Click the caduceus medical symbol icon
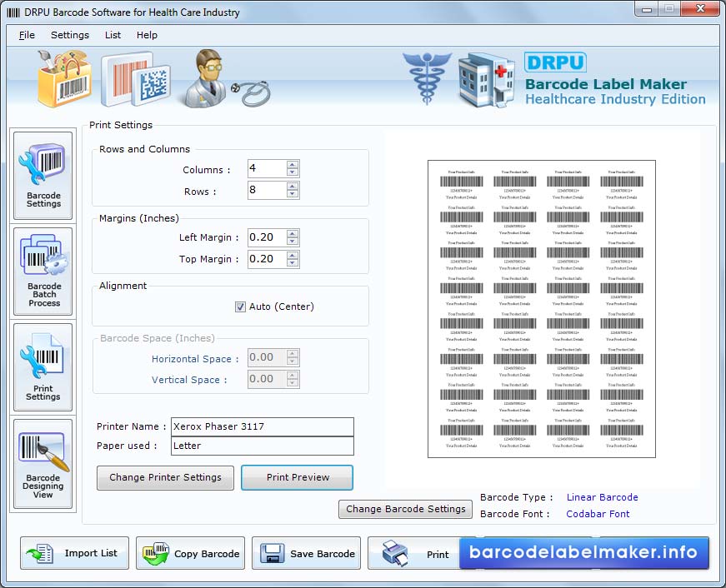Screen dimensions: 726x588 coord(427,77)
